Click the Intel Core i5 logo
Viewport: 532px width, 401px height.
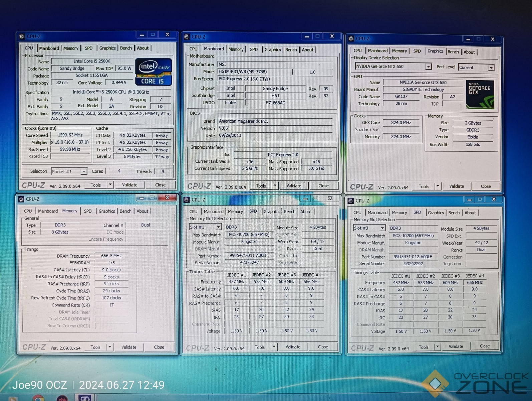pos(154,72)
